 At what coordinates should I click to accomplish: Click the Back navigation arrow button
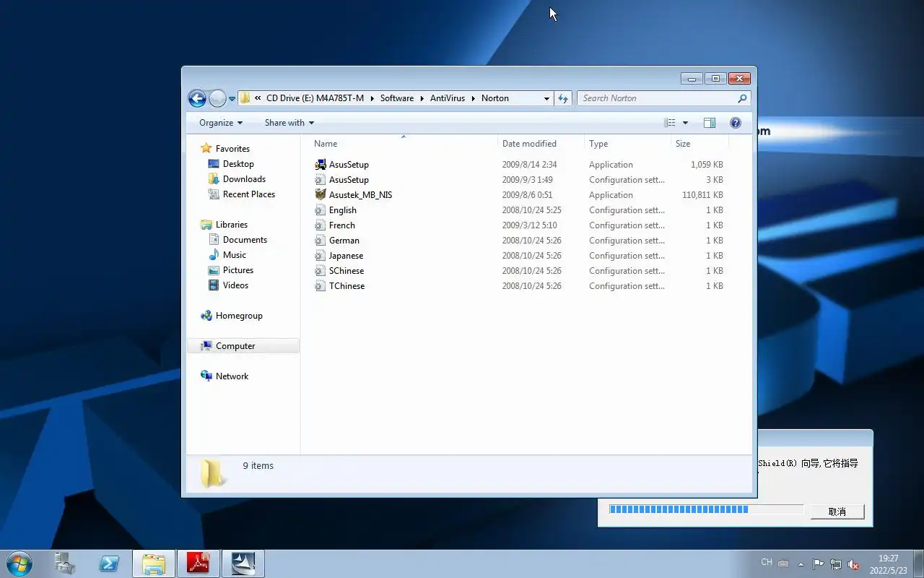tap(197, 98)
